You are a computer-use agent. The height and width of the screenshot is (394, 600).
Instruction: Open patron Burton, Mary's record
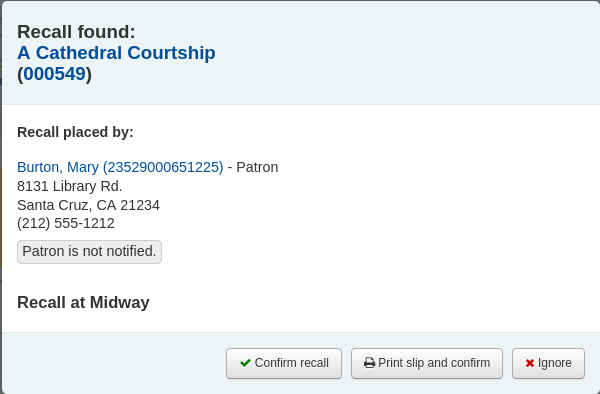pos(120,167)
